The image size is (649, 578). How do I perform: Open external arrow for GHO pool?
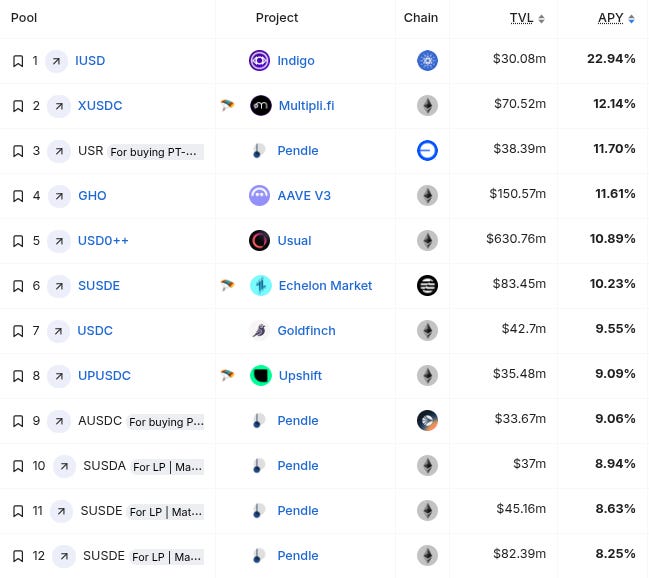tap(59, 196)
